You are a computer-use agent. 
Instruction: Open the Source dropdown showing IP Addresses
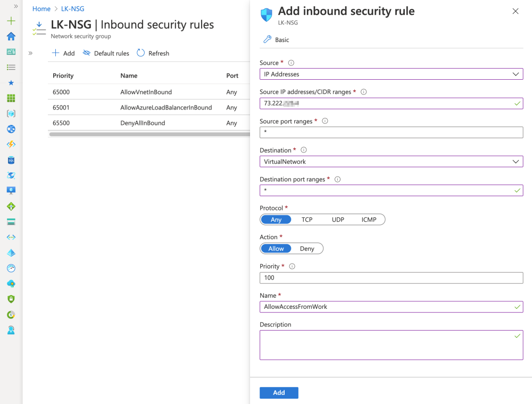tap(391, 74)
